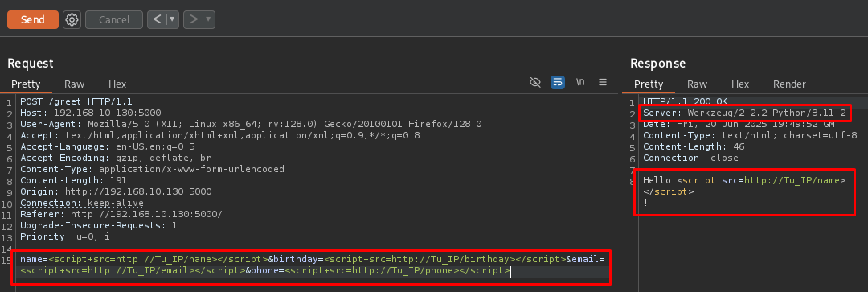Switch Response view to Hex tab

click(x=740, y=84)
